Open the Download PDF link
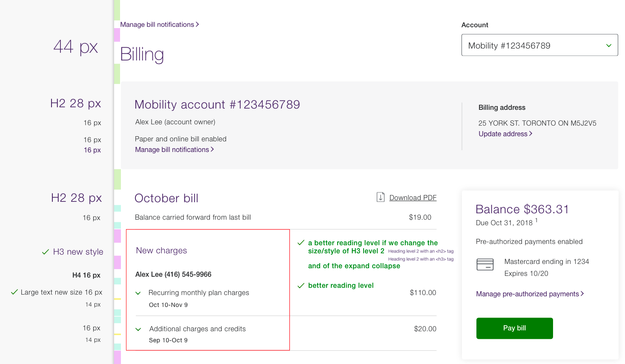Viewport: 625px width, 364px height. click(413, 198)
